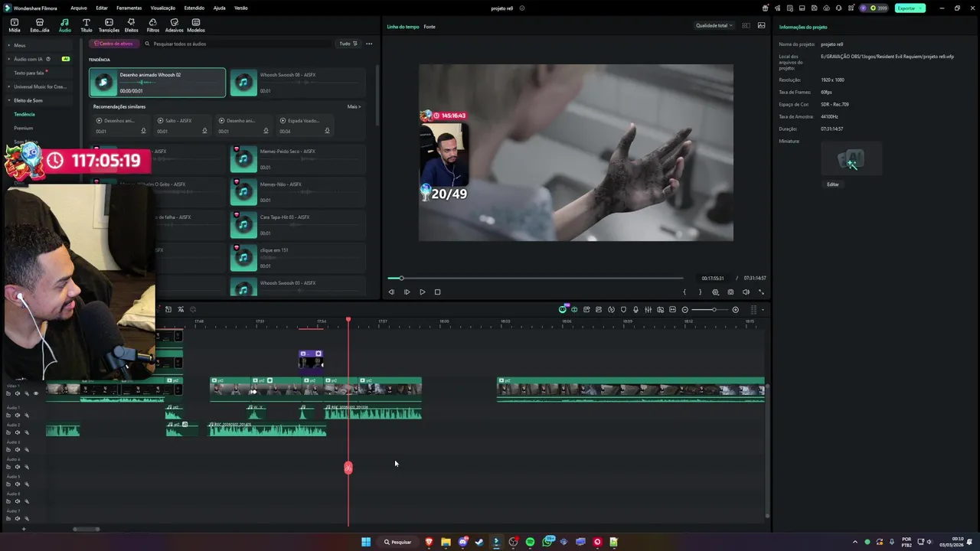Open the audio mixer in timeline toolbar
The height and width of the screenshot is (551, 980).
click(648, 309)
